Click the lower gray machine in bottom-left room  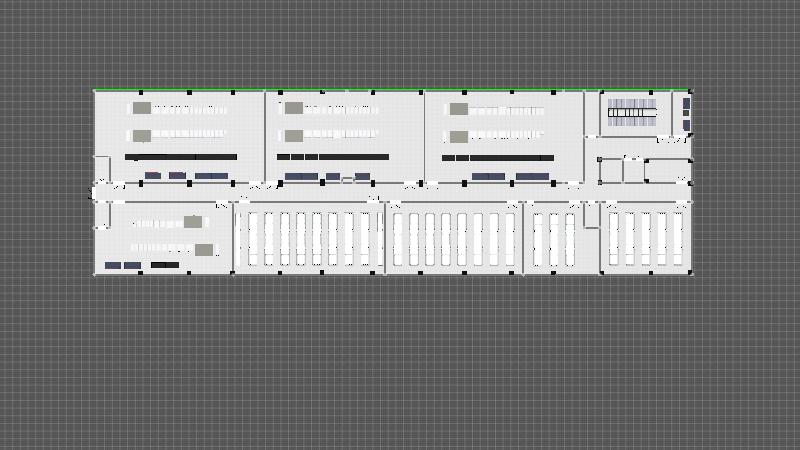tap(204, 249)
